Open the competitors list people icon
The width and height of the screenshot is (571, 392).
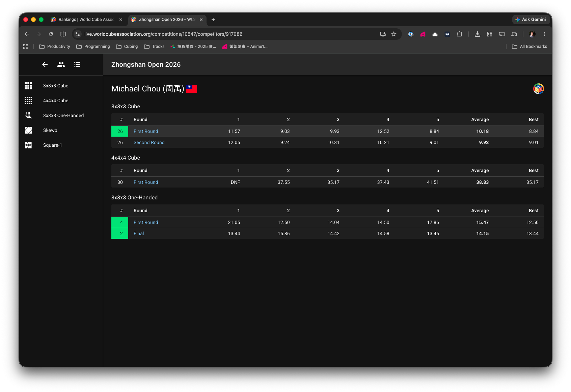point(61,64)
